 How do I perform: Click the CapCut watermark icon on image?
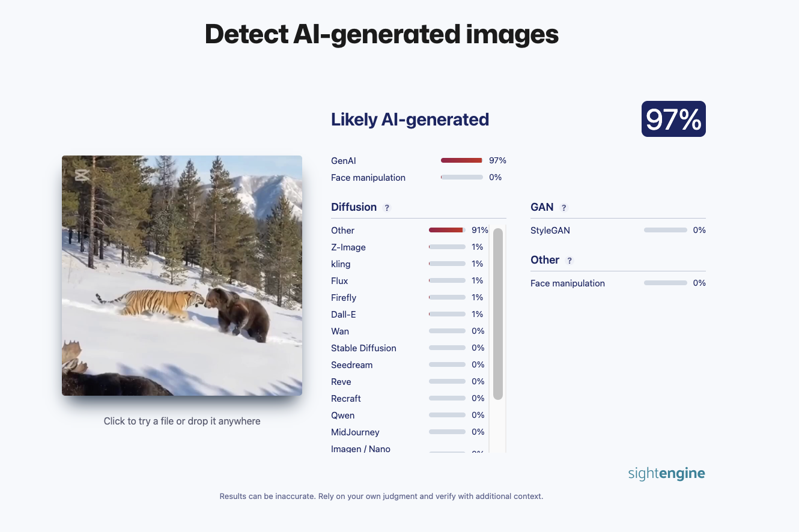point(82,175)
